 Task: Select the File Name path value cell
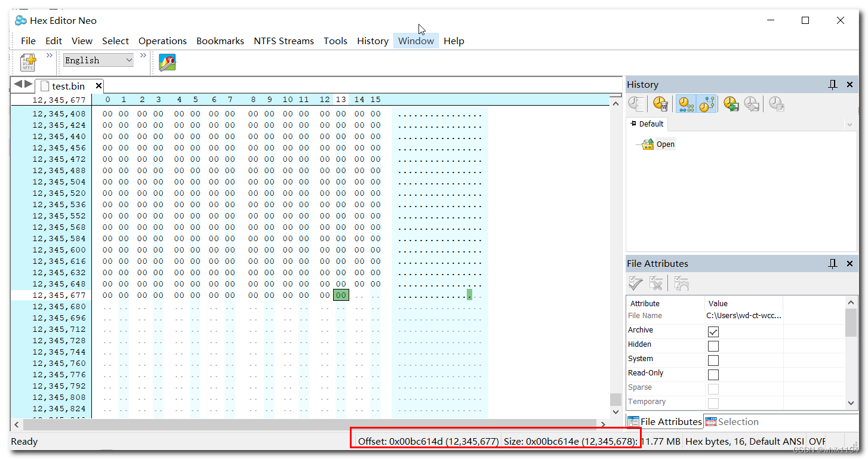coord(744,315)
